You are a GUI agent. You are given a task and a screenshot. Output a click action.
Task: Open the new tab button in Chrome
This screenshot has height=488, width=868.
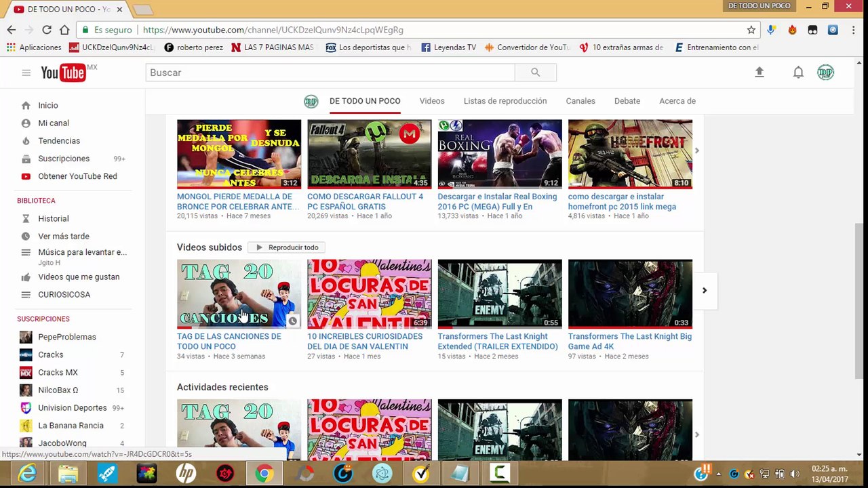coord(142,9)
